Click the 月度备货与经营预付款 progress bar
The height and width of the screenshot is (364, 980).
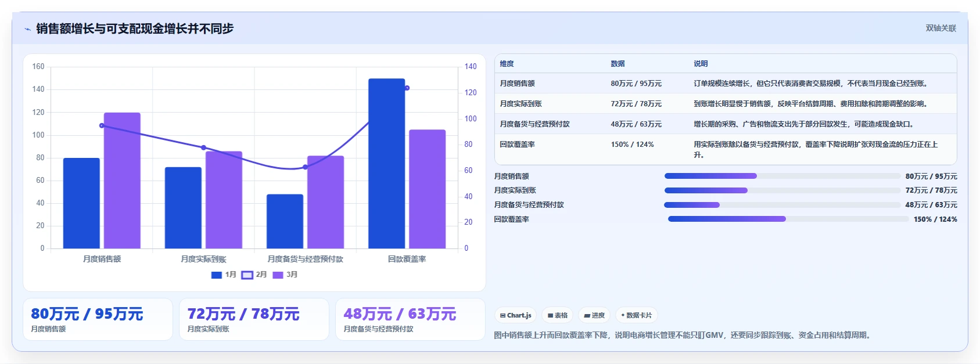pyautogui.click(x=782, y=205)
